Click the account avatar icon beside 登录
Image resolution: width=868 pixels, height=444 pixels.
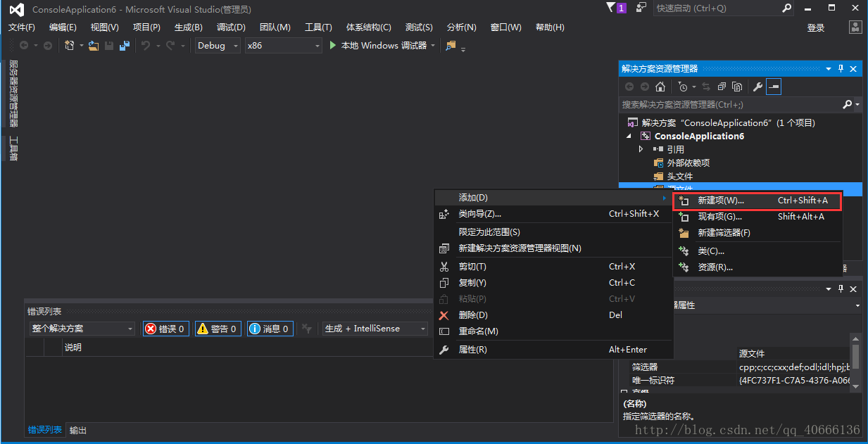[855, 27]
